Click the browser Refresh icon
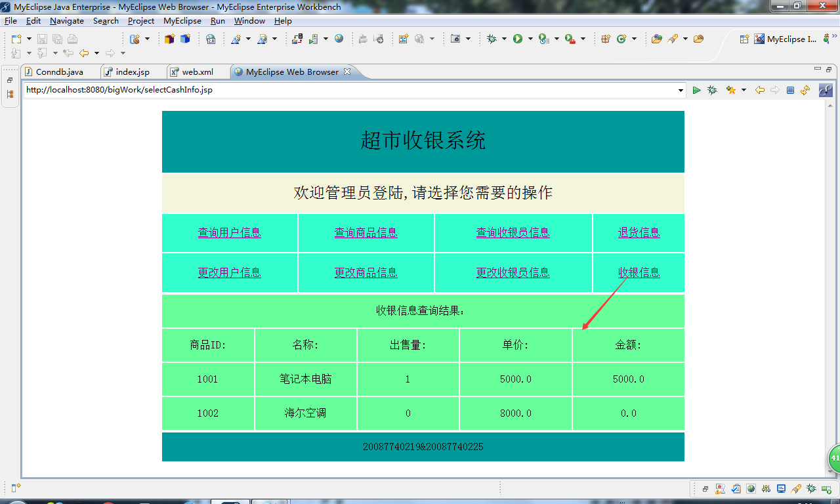The image size is (840, 504). point(805,90)
